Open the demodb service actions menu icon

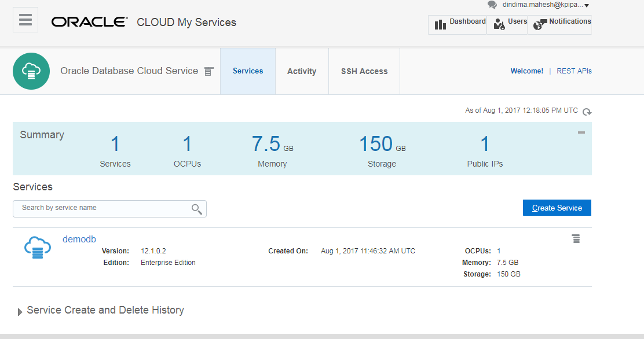576,239
